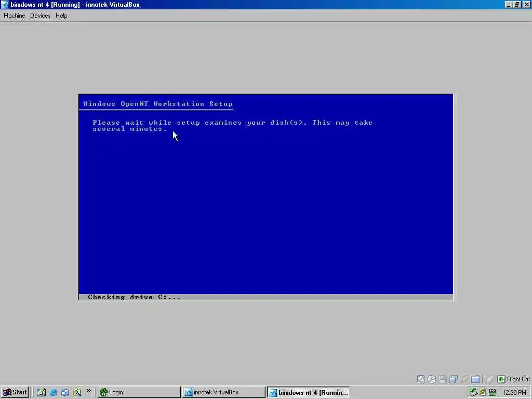Expand the quick launch overflow chevron
The width and height of the screenshot is (532, 399).
(x=88, y=391)
